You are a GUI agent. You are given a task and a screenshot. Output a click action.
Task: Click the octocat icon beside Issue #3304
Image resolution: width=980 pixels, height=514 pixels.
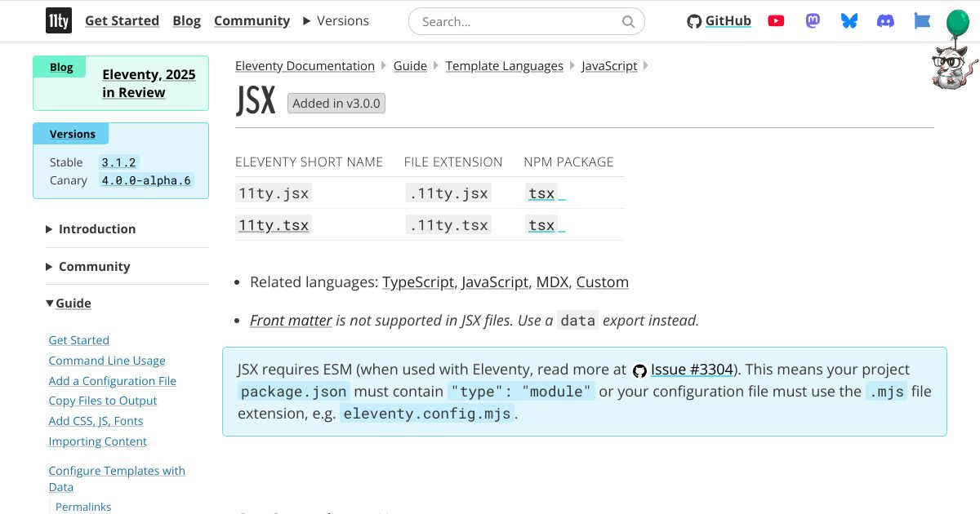point(640,370)
